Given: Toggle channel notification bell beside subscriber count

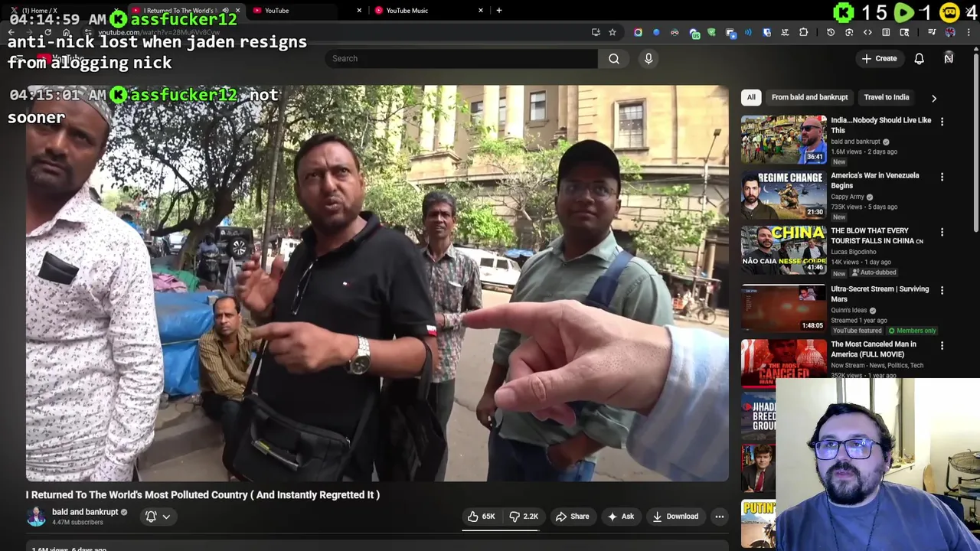Looking at the screenshot, I should [151, 517].
